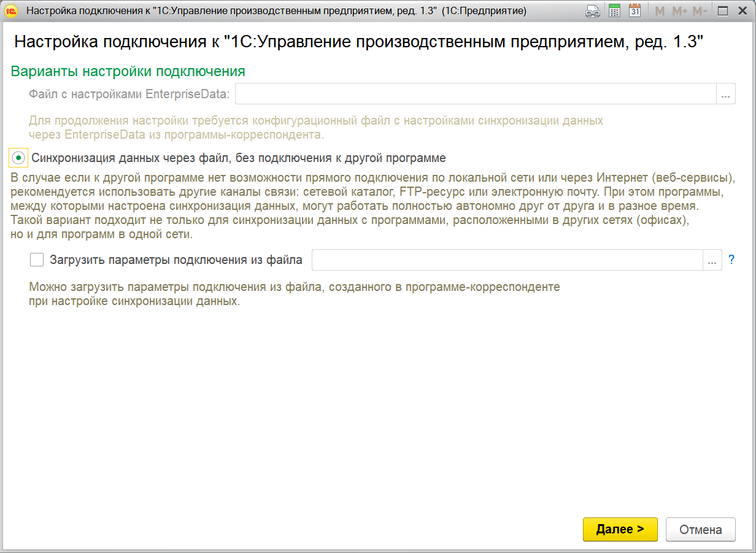The height and width of the screenshot is (553, 756).
Task: Open the calculator tool
Action: pos(614,11)
